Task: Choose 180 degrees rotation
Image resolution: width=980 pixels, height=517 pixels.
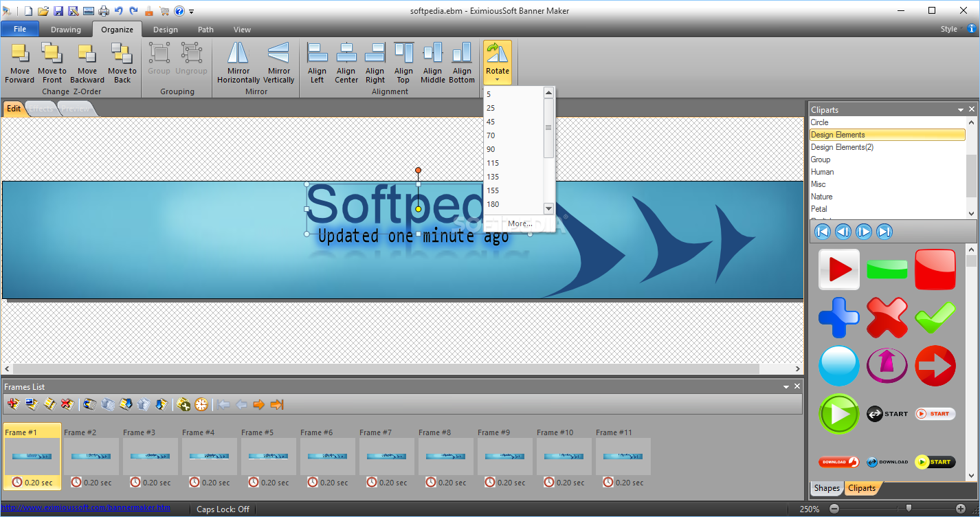Action: click(513, 204)
